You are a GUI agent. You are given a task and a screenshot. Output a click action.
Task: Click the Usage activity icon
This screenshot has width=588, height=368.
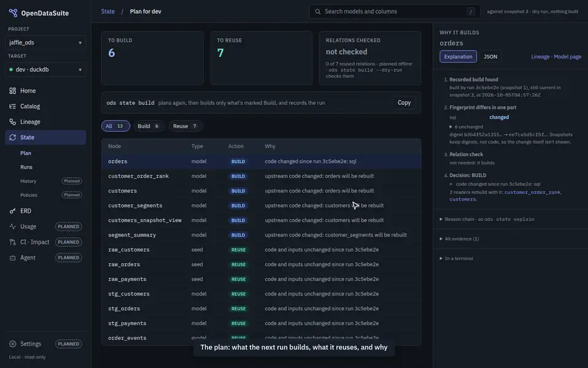(x=13, y=226)
